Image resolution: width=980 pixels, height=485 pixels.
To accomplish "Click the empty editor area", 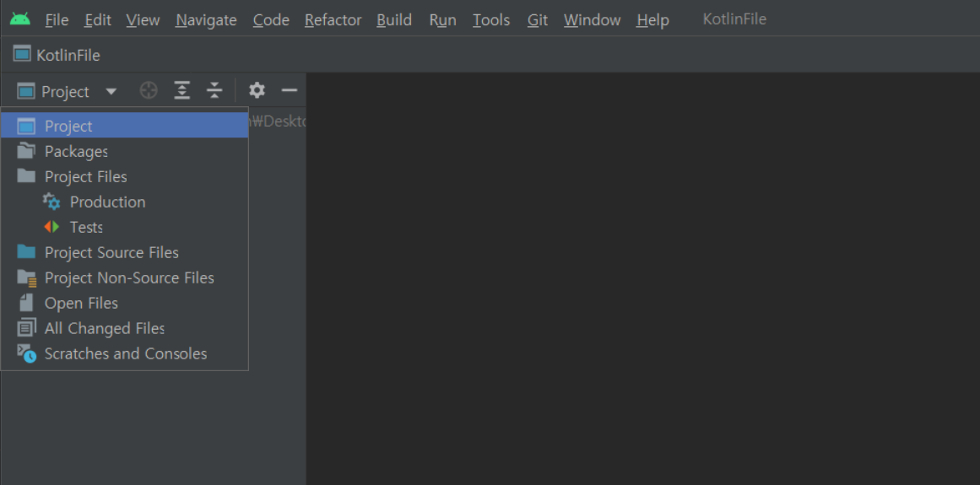I will 642,278.
